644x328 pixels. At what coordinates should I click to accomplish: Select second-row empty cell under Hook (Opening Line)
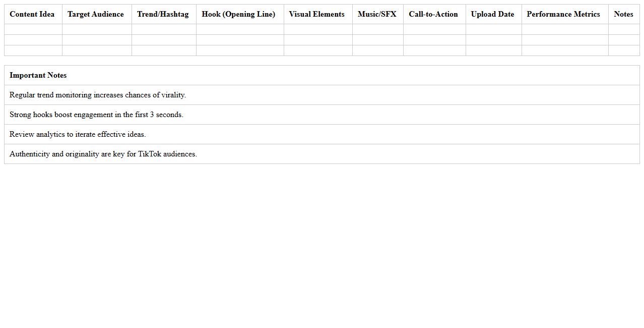coord(239,40)
